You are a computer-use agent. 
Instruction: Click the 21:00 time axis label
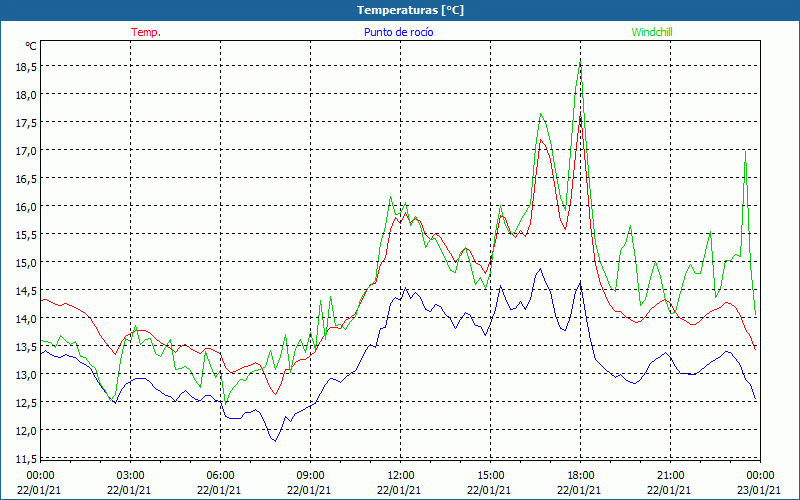coord(670,476)
